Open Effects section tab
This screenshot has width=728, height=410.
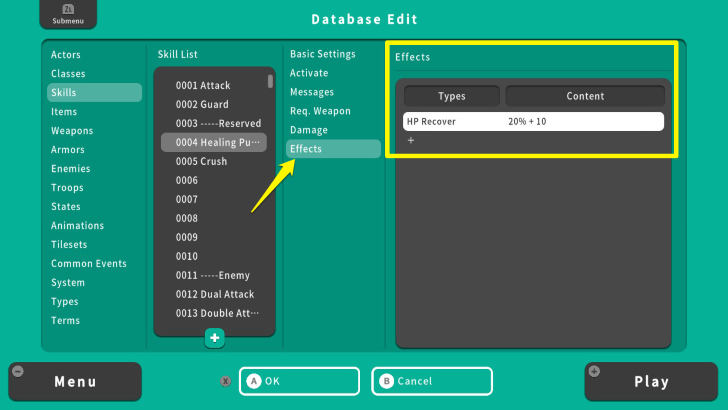(333, 149)
